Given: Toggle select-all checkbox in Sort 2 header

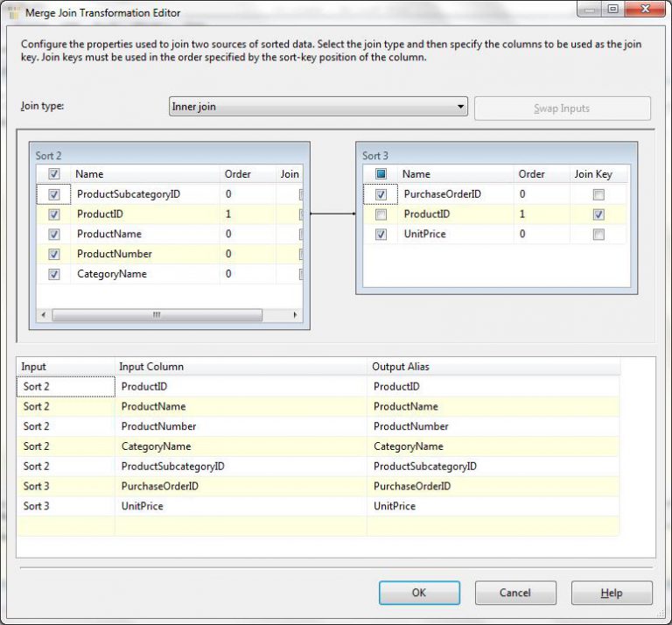Looking at the screenshot, I should click(x=54, y=174).
